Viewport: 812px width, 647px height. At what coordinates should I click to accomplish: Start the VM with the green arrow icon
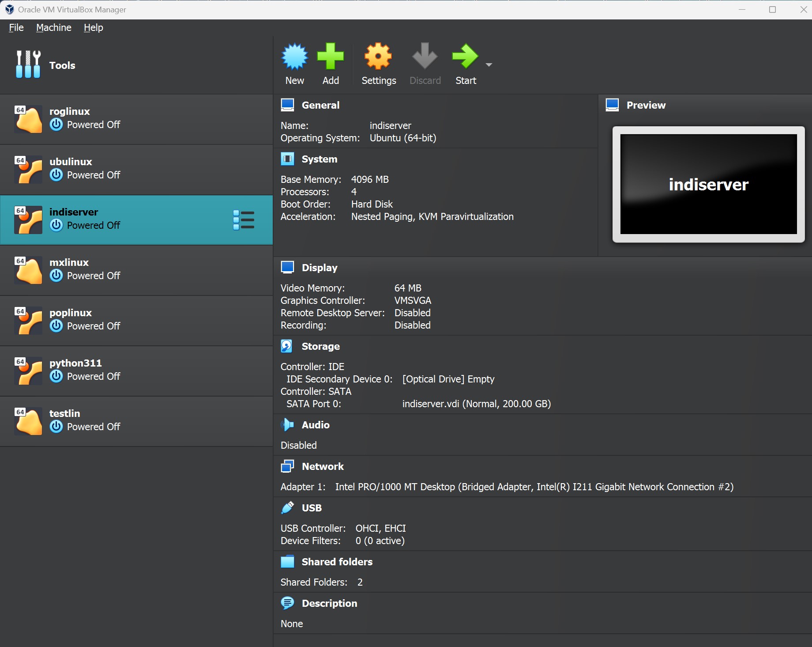pos(465,57)
